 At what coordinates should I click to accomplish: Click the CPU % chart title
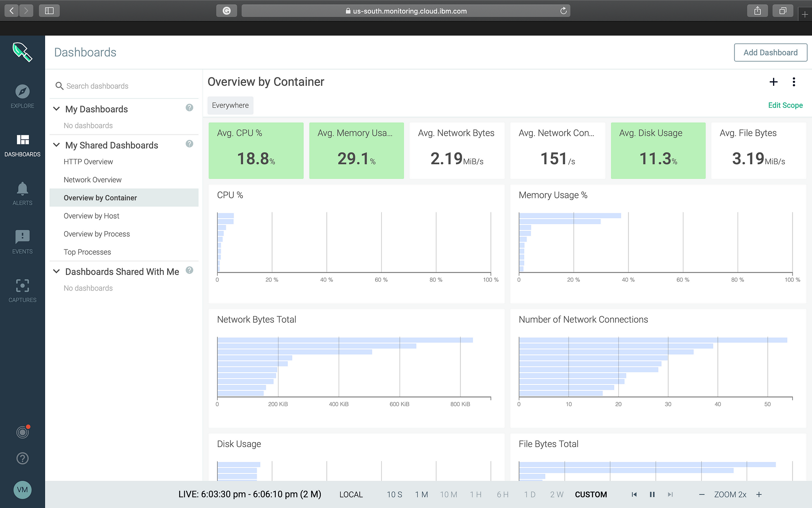[230, 195]
